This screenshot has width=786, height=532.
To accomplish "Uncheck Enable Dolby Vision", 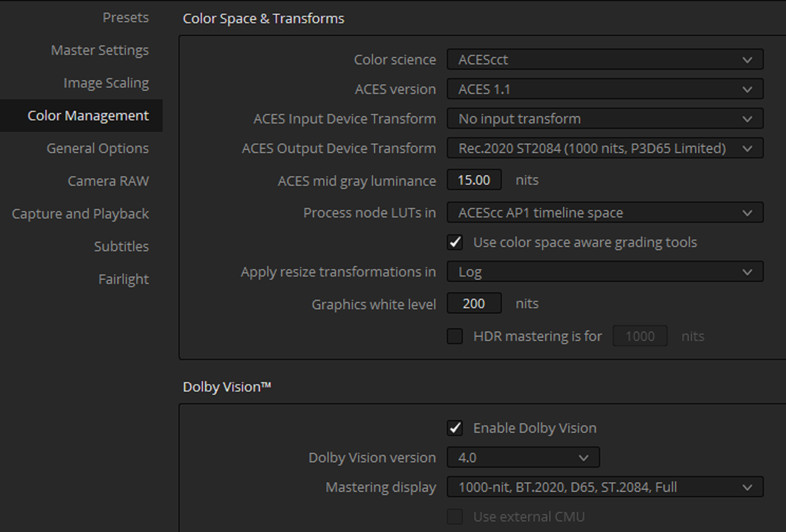I will (455, 428).
